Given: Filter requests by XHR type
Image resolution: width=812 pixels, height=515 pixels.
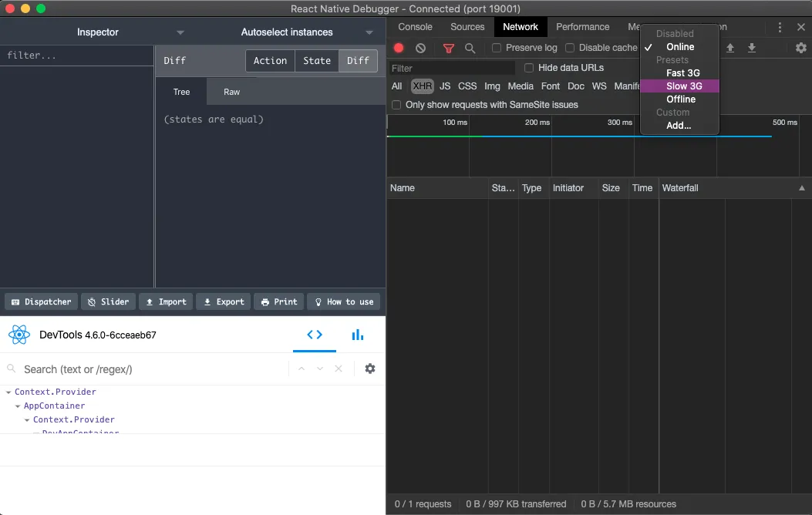Looking at the screenshot, I should (422, 86).
